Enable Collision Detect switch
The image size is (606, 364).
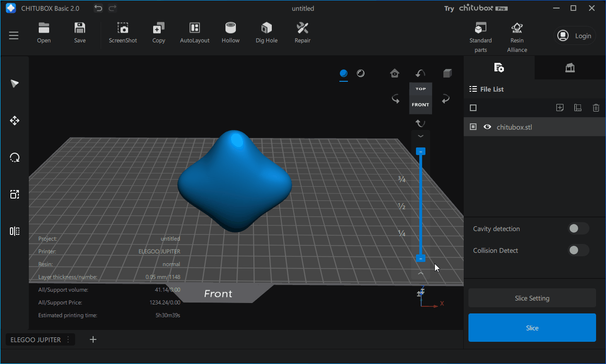(578, 251)
